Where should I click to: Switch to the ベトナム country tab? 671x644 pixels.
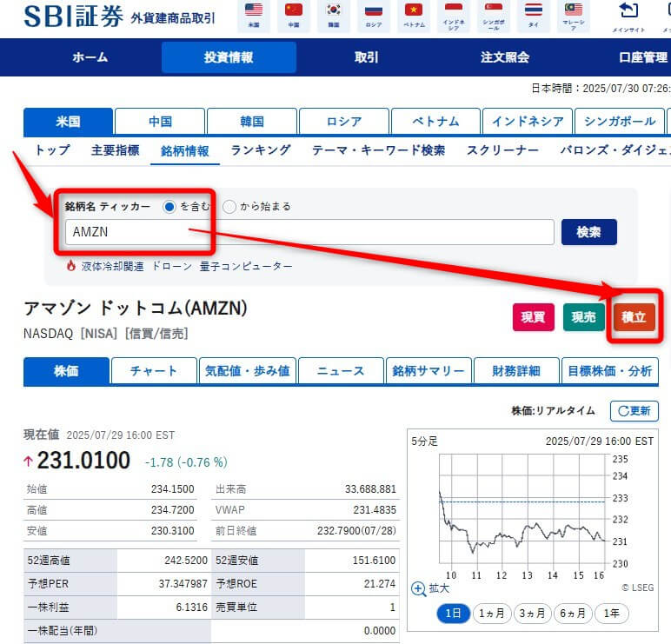[x=435, y=122]
